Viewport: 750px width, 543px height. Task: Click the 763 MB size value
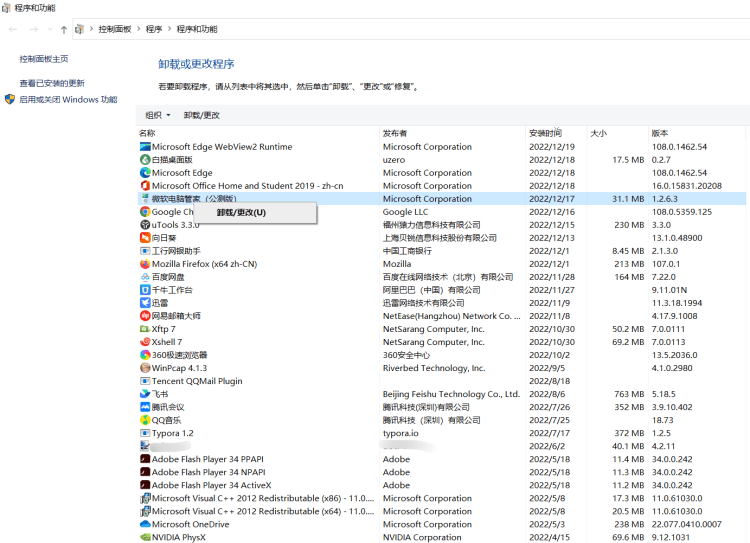[629, 394]
